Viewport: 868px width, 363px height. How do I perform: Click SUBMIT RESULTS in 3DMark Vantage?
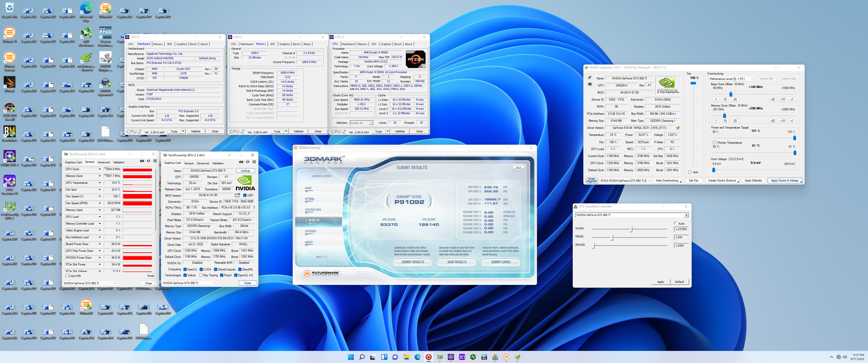tap(413, 262)
